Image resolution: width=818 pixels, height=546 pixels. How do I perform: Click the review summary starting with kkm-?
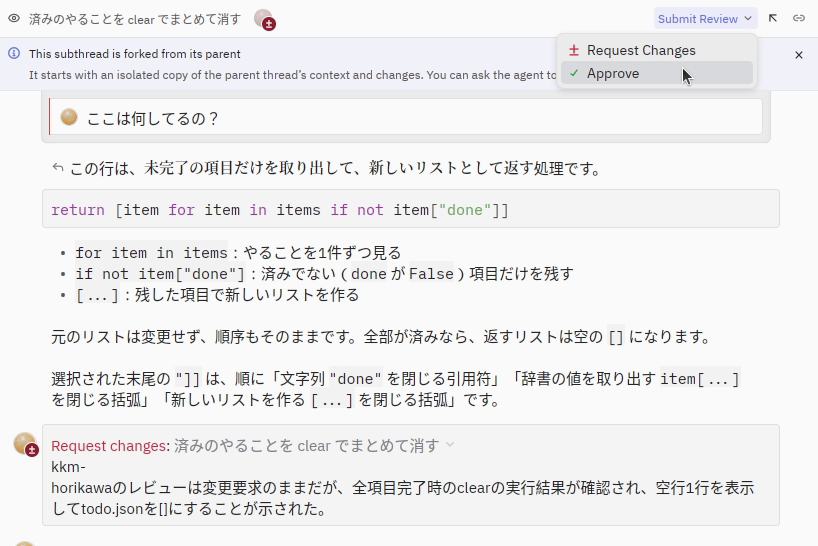pos(402,488)
